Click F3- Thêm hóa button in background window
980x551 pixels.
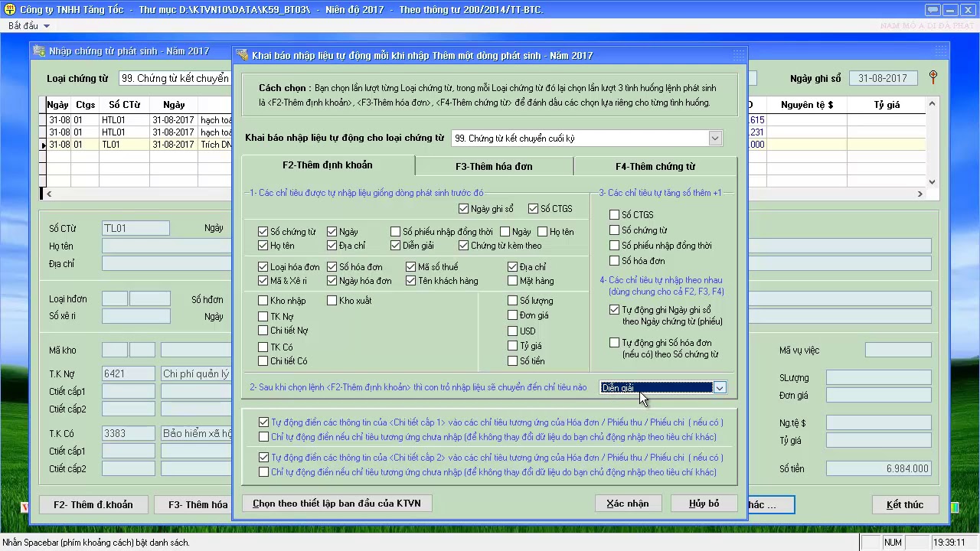click(x=193, y=504)
